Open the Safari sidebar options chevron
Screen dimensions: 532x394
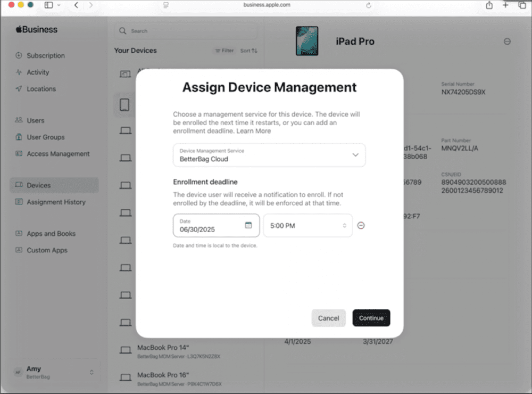pos(59,5)
